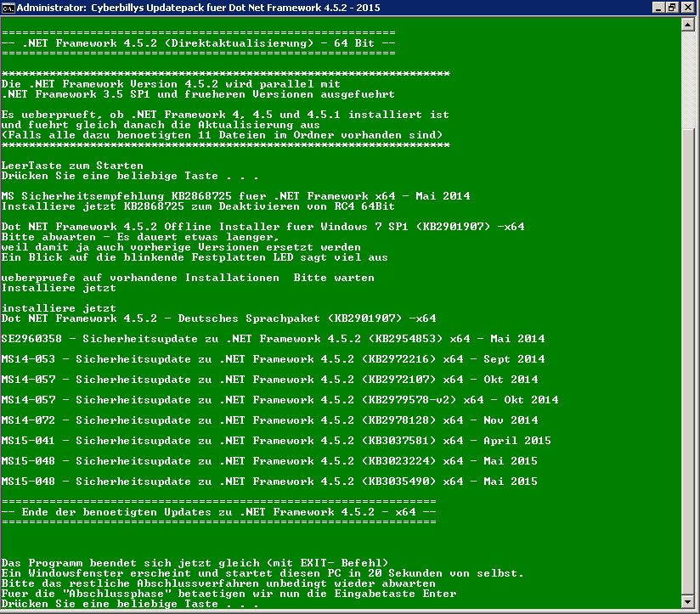Click the header line '.NET Framework 4.5.2 (Direktaktualisierung) - 64 Bit'
The width and height of the screenshot is (700, 614).
click(x=198, y=43)
